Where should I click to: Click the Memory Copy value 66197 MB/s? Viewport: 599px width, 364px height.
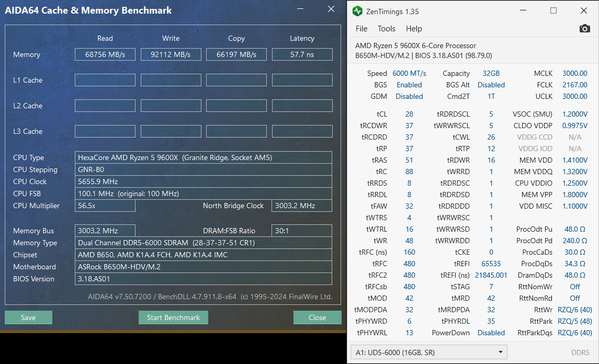pyautogui.click(x=236, y=54)
